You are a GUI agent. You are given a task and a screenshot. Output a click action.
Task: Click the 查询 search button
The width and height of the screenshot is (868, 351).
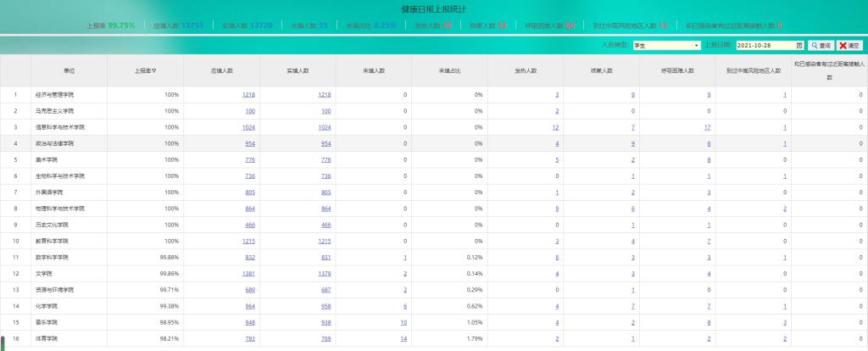click(x=821, y=45)
